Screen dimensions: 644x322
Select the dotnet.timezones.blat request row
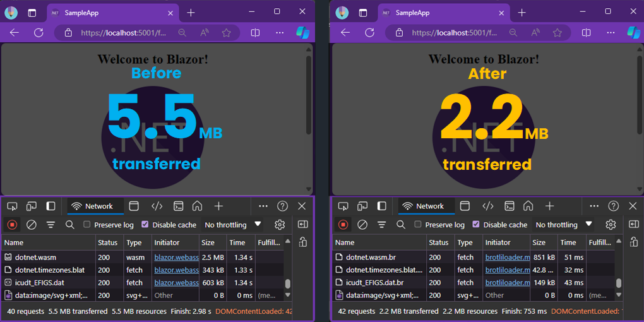click(143, 270)
